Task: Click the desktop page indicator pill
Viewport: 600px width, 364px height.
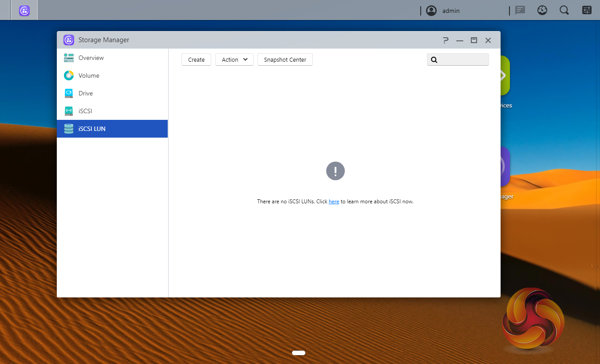Action: (299, 353)
